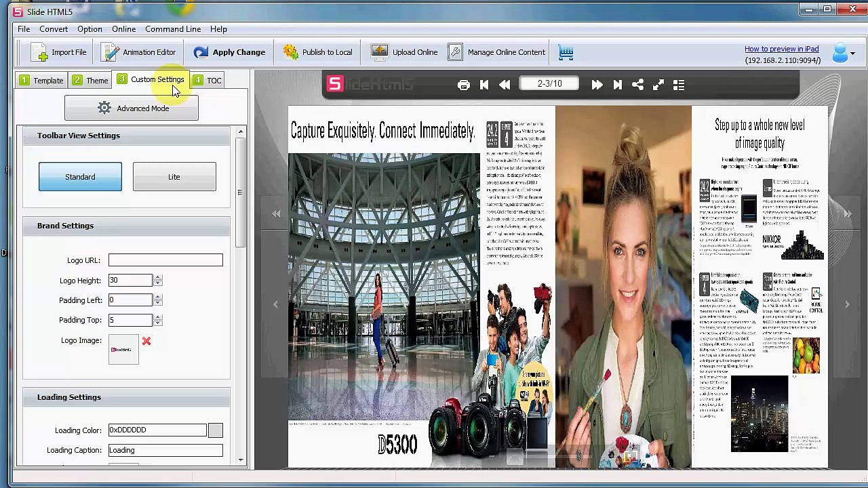
Task: Switch to the TOC tab
Action: (x=208, y=80)
